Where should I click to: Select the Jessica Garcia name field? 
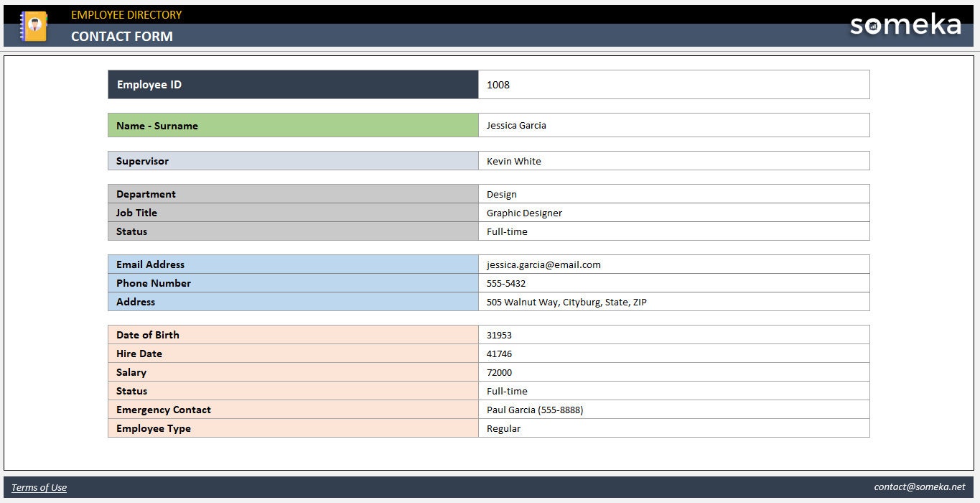point(673,125)
